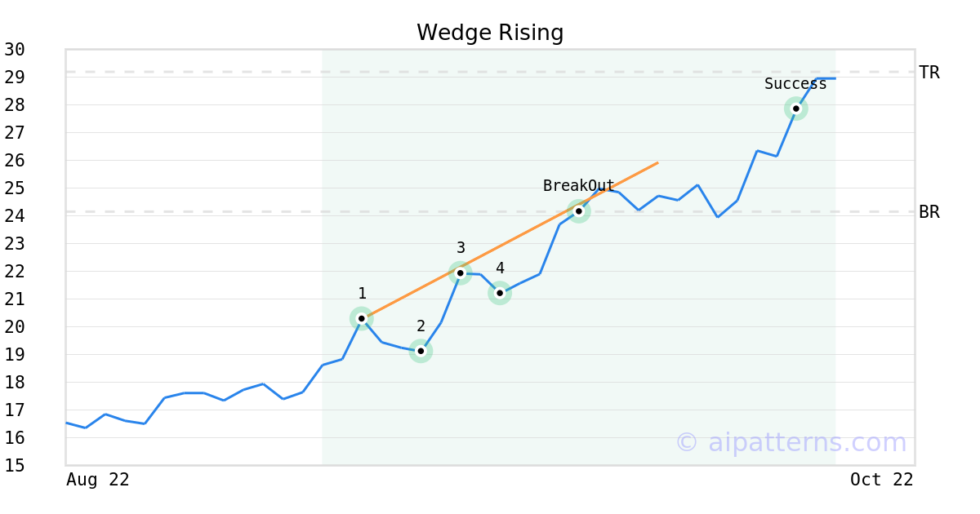Select the pivot point marker labeled 2
The height and width of the screenshot is (514, 980).
tap(421, 352)
